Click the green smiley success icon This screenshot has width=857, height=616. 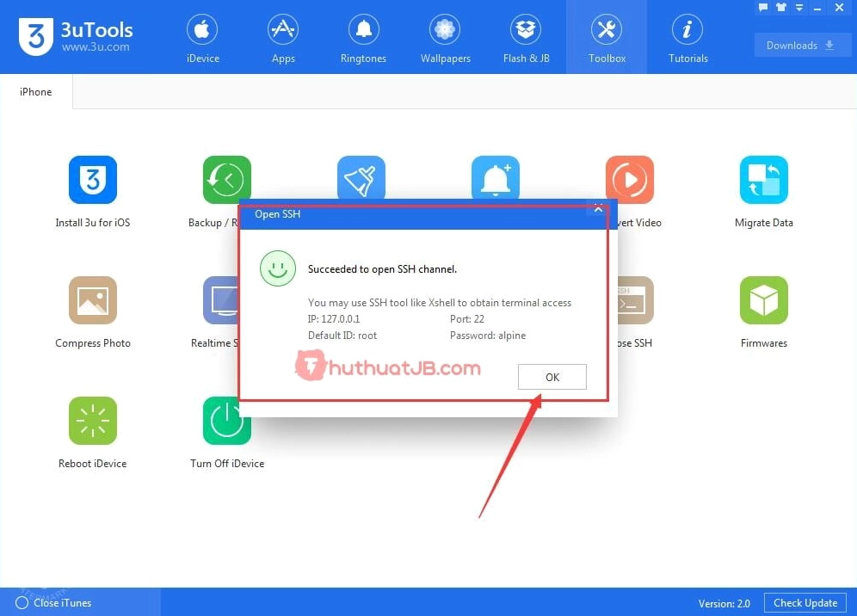click(278, 268)
